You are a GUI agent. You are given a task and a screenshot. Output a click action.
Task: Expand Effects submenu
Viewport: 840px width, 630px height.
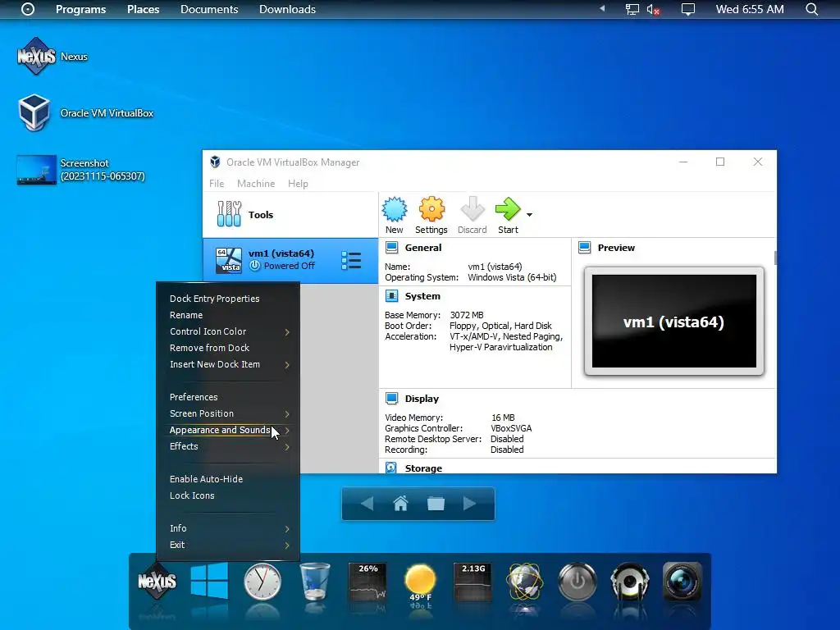click(x=228, y=446)
